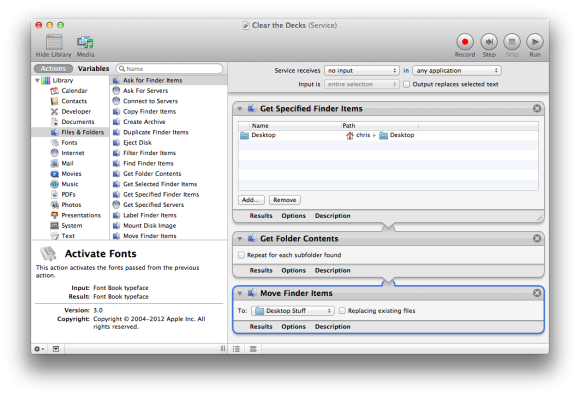Open the any application dropdown
Viewport: 580px width, 397px height.
click(x=457, y=70)
